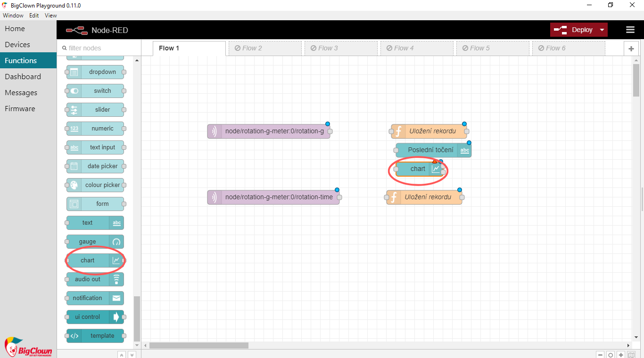Click the BigClown logo
The image size is (644, 358).
click(28, 348)
